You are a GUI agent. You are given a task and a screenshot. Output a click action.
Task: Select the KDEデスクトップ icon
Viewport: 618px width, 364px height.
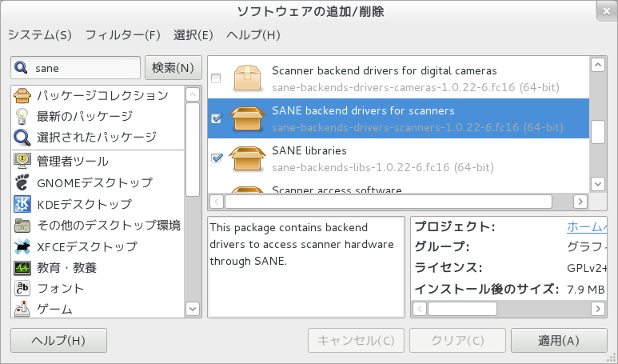point(22,204)
